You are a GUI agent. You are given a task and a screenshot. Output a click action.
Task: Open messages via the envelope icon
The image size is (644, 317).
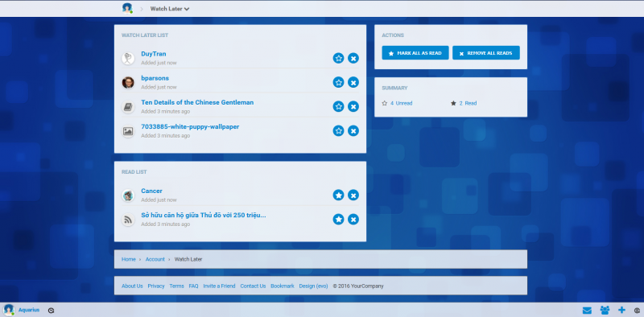pos(587,311)
